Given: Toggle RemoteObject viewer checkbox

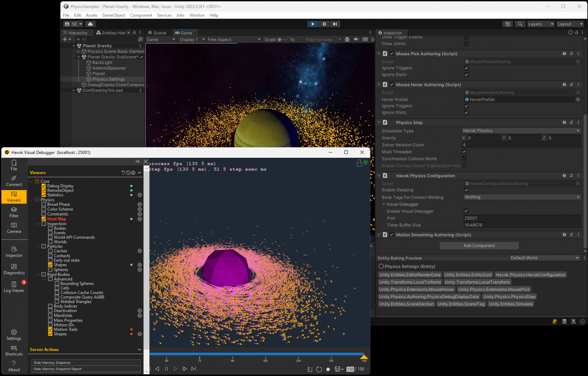Looking at the screenshot, I should coord(44,190).
